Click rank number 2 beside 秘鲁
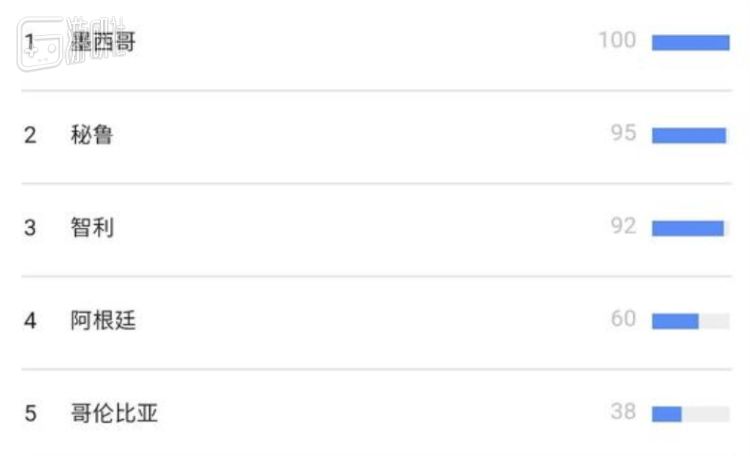 point(30,135)
